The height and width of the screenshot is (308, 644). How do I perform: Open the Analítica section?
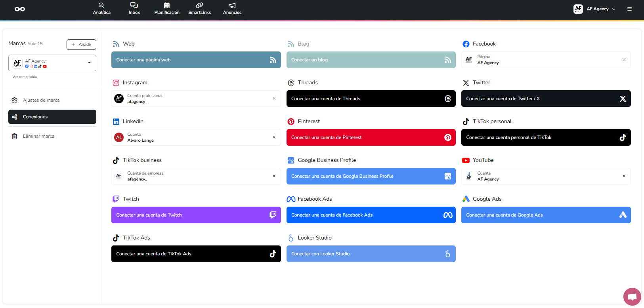coord(102,8)
